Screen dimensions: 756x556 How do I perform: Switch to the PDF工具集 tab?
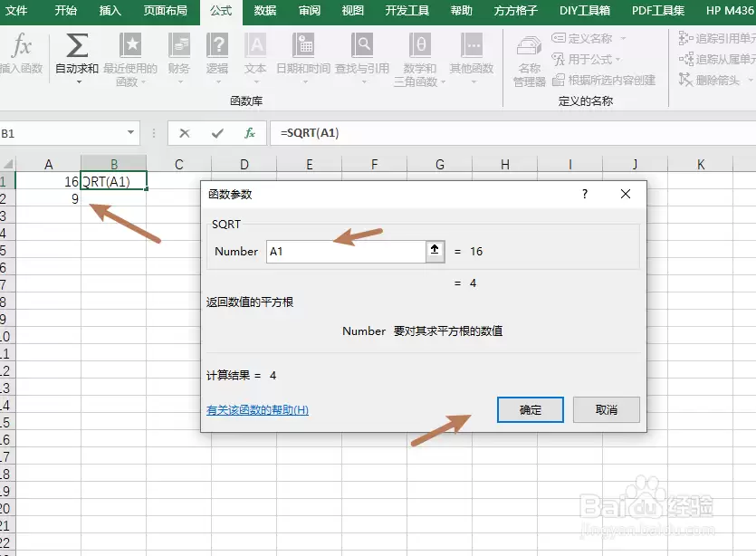[x=657, y=11]
